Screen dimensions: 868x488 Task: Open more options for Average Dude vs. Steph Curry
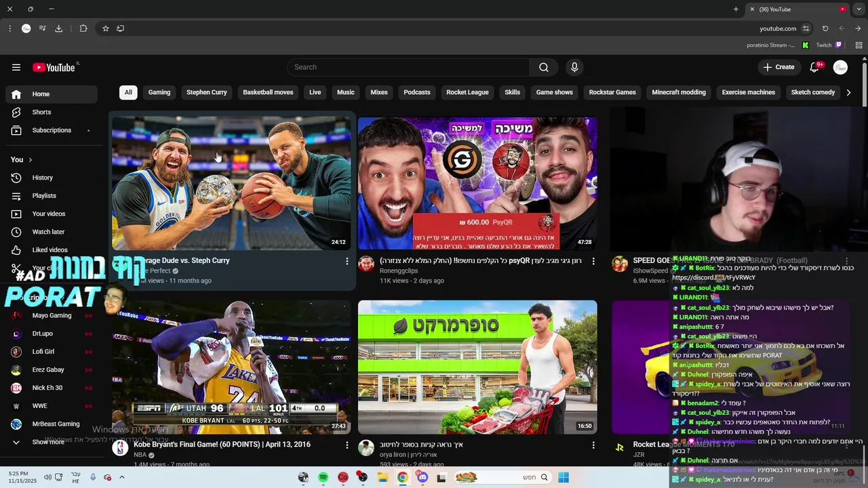[347, 261]
